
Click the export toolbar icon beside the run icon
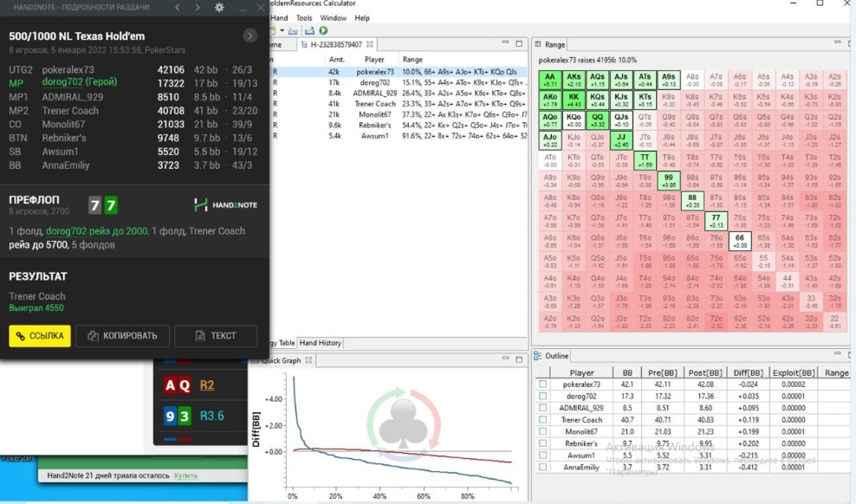pos(309,30)
